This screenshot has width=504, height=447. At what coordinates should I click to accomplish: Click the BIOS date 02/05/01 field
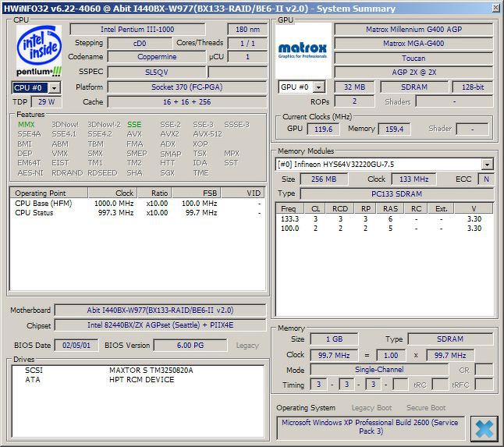(76, 345)
